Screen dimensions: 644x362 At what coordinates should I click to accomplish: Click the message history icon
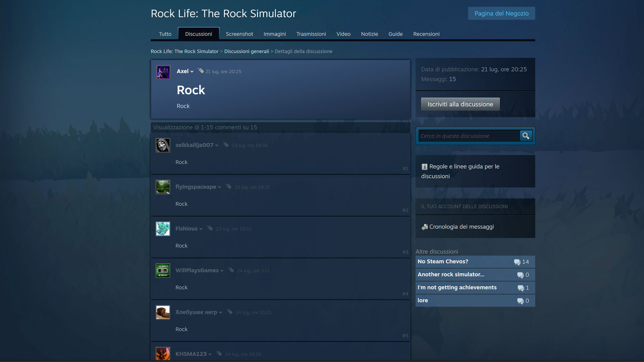[x=424, y=227]
